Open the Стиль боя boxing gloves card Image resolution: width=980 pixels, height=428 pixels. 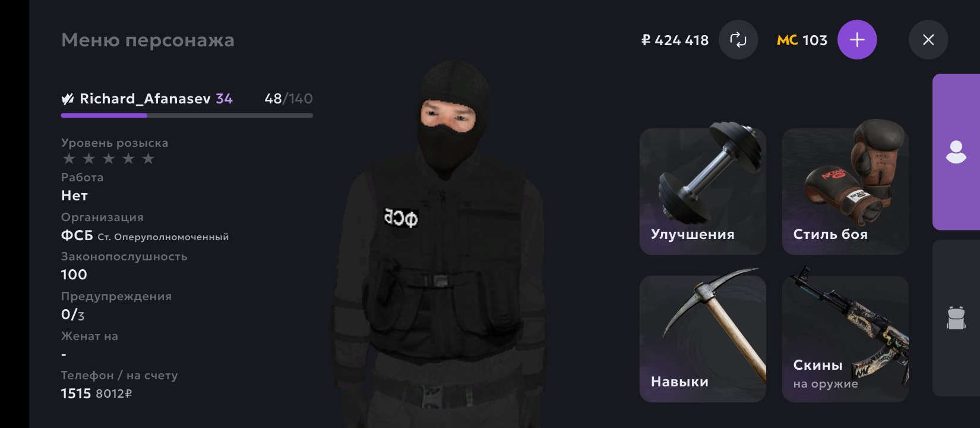845,191
